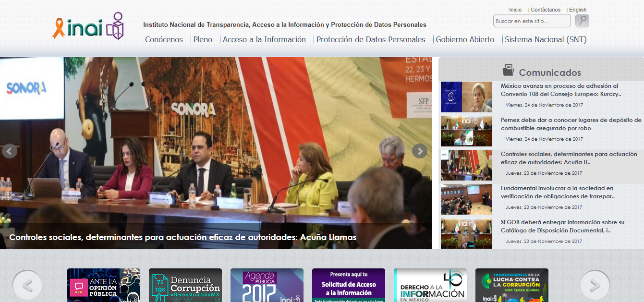The height and width of the screenshot is (302, 644).
Task: Click the INAI logo
Action: point(88,25)
